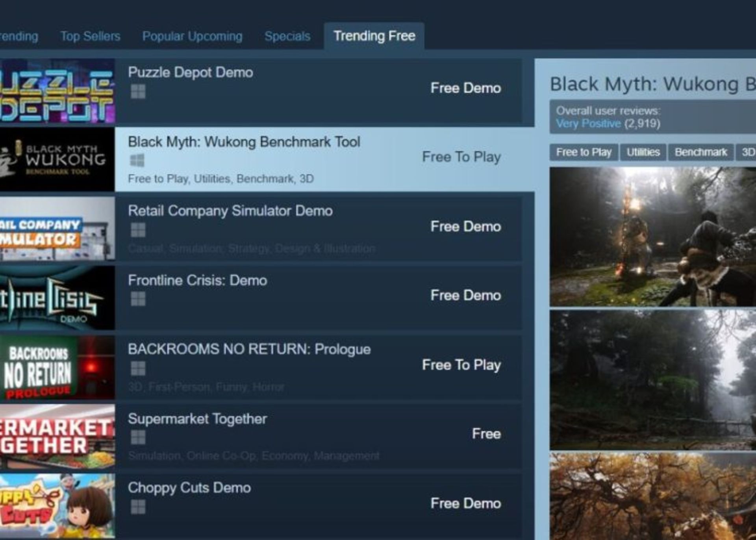Click Free To Play price on Wukong row
Screen dimensions: 756x540
pyautogui.click(x=461, y=157)
